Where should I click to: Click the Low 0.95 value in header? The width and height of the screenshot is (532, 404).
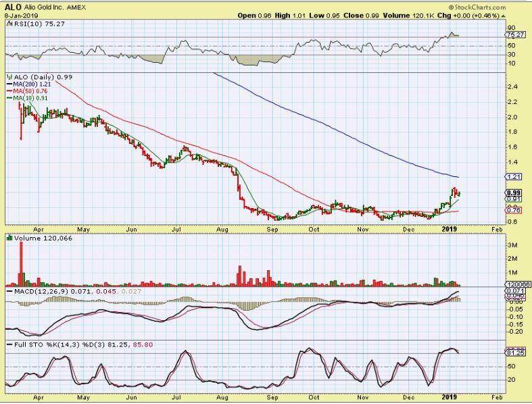pos(324,16)
